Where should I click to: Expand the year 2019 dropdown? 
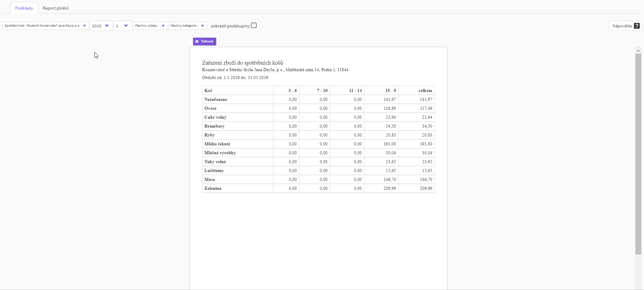point(101,26)
